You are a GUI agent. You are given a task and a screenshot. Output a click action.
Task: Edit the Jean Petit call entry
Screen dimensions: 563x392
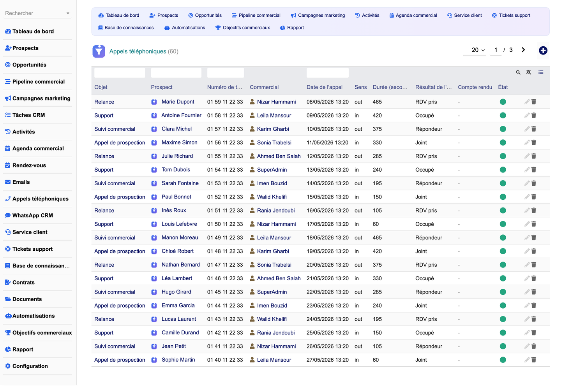527,346
